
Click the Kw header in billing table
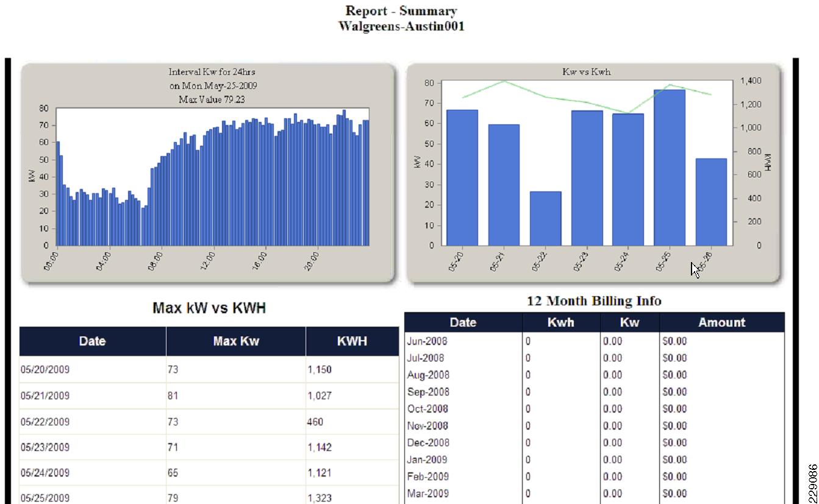(629, 322)
